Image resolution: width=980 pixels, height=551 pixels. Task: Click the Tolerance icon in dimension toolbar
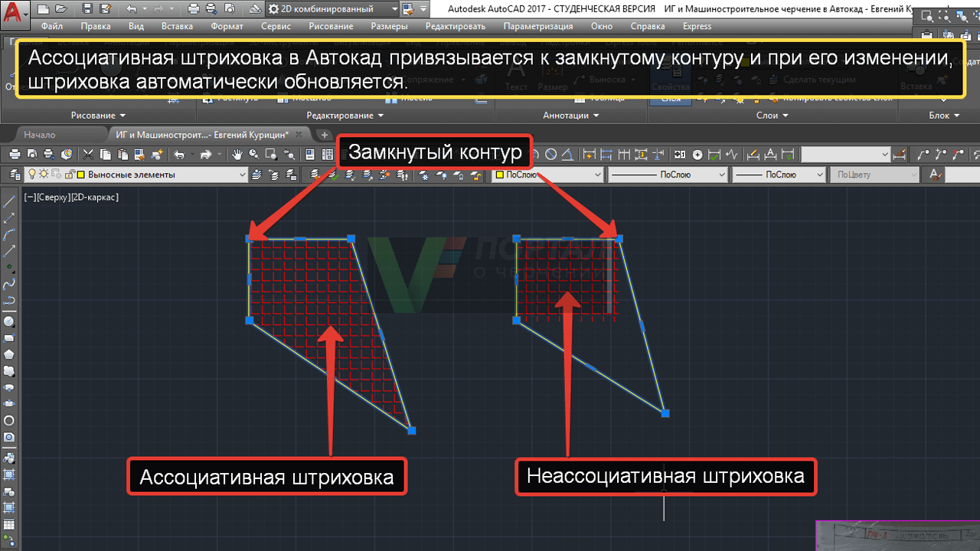pos(680,155)
